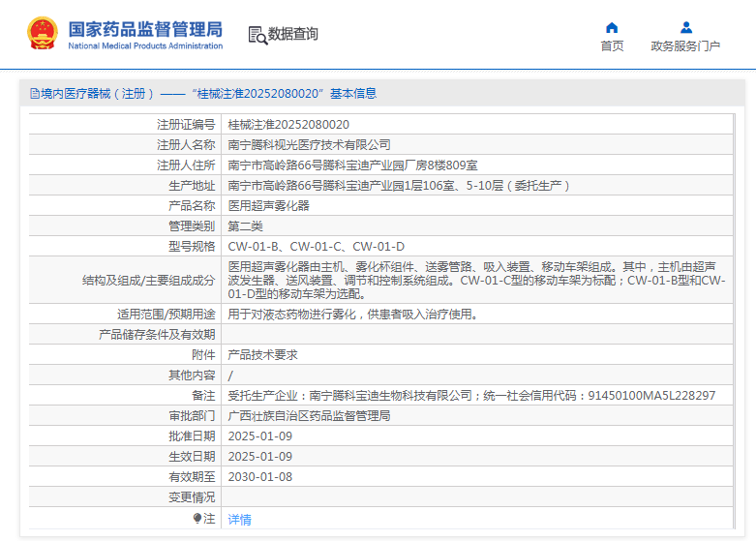The height and width of the screenshot is (541, 756).
Task: Click the document icon before 境内医疗器械
Action: click(x=34, y=94)
